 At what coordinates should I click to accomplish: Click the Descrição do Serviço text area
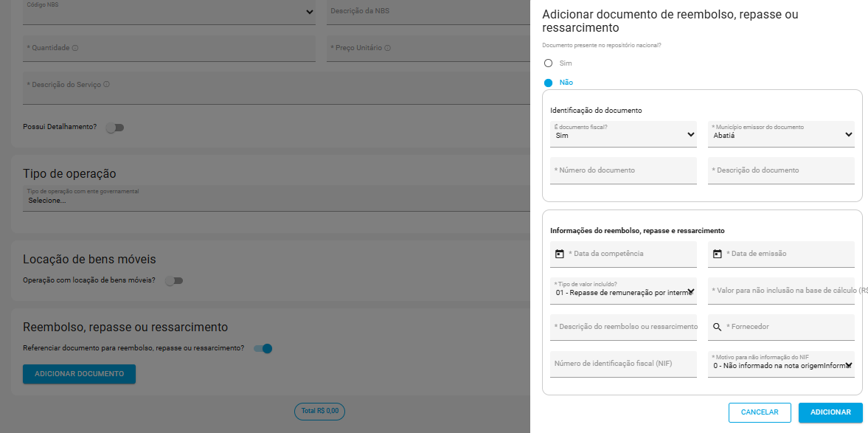(x=277, y=88)
